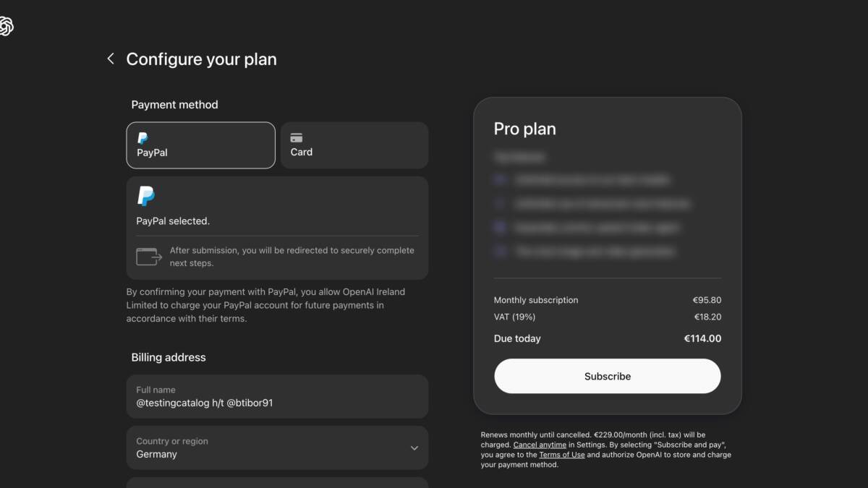Click the large PayPal logo in the selected panel
This screenshot has height=488, width=868.
pos(147,196)
